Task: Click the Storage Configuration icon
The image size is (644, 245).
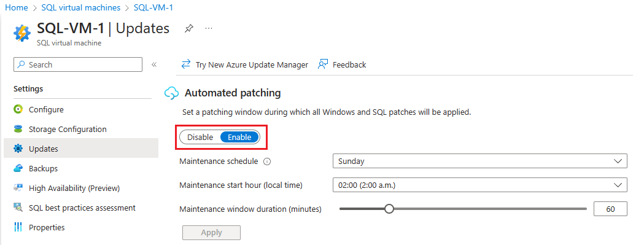Action: pos(18,130)
